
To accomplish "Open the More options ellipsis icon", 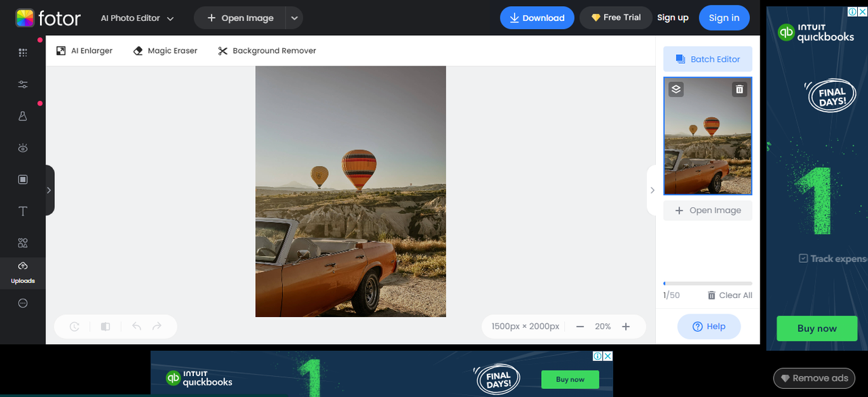I will (x=22, y=304).
